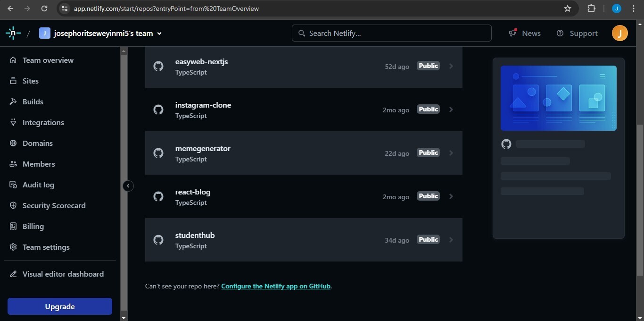
Task: Expand the team switcher dropdown
Action: point(159,34)
